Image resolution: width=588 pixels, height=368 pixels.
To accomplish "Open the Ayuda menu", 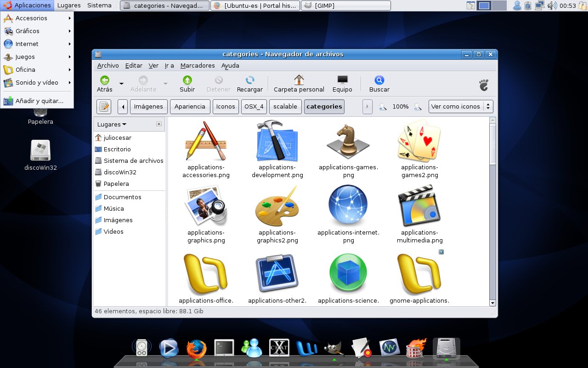I will [230, 66].
